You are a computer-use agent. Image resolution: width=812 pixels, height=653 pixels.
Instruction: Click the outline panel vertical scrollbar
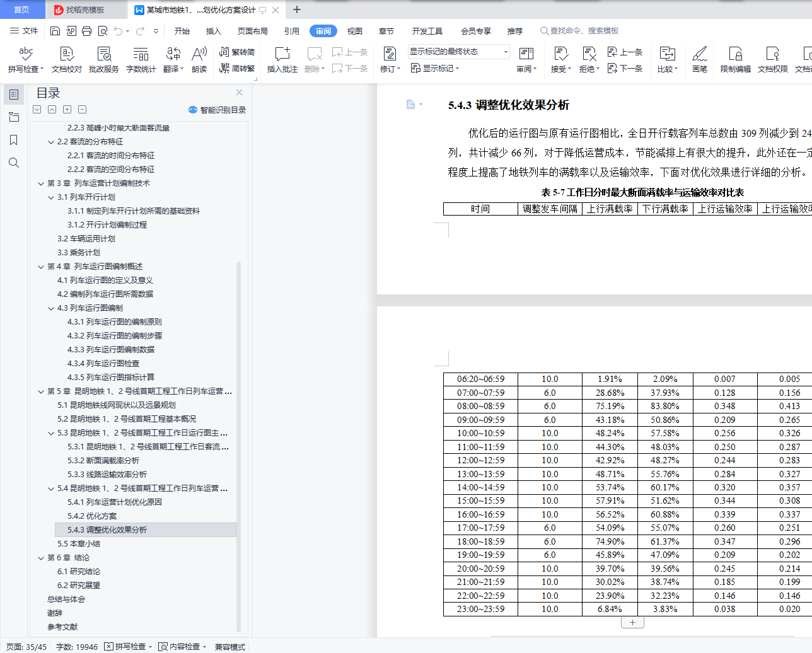pyautogui.click(x=238, y=446)
